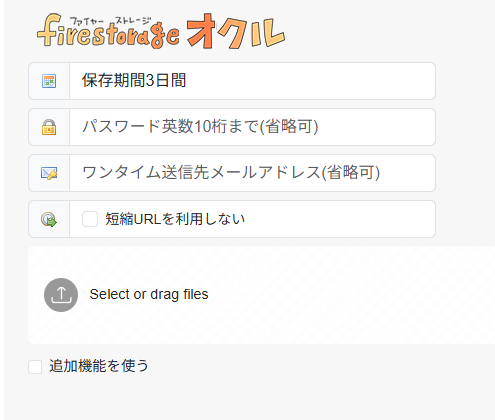This screenshot has height=420, width=495.
Task: Click the 短縮URLを利用しない label text
Action: (175, 219)
